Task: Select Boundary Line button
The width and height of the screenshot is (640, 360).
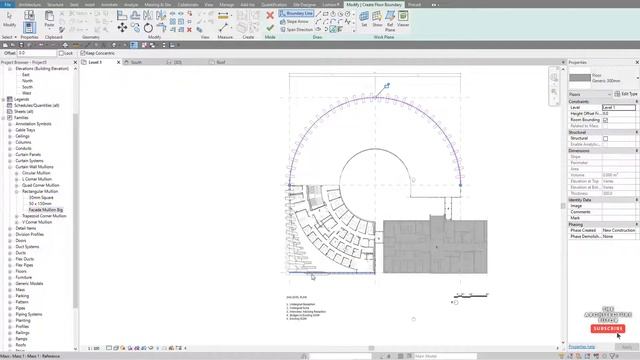Action: [296, 13]
